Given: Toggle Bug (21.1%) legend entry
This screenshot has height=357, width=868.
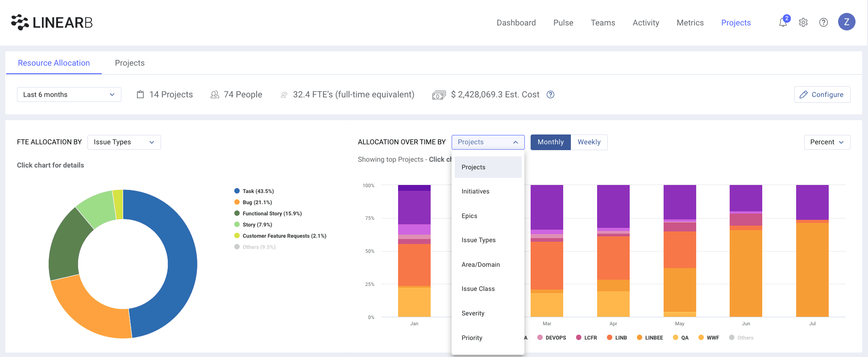Looking at the screenshot, I should (x=253, y=202).
